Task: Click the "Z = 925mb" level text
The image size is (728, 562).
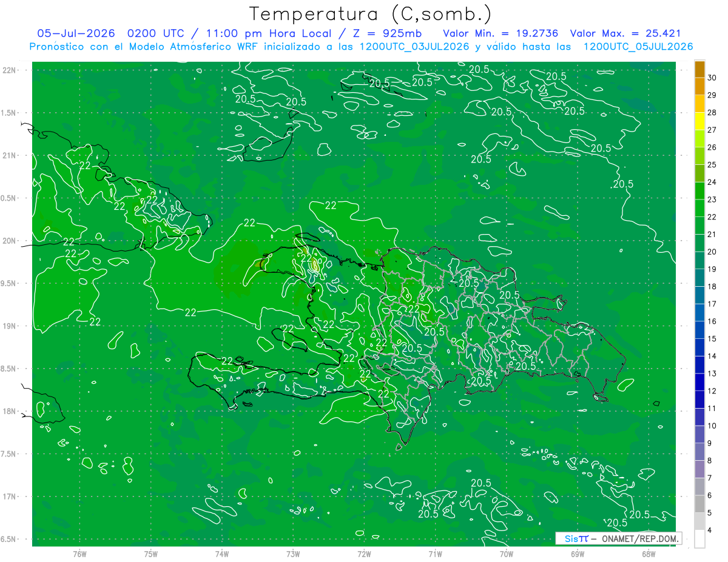Action: coord(383,33)
